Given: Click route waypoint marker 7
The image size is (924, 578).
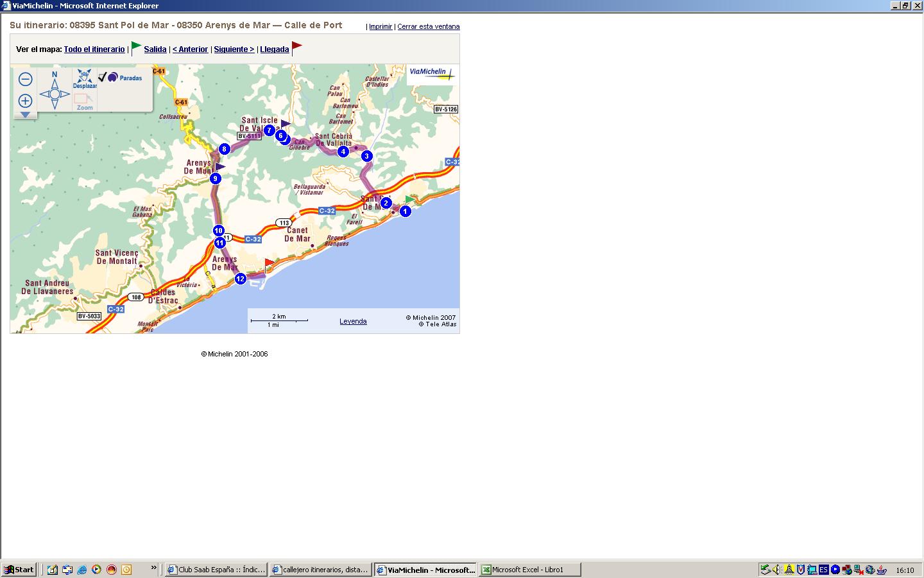Looking at the screenshot, I should pos(269,130).
